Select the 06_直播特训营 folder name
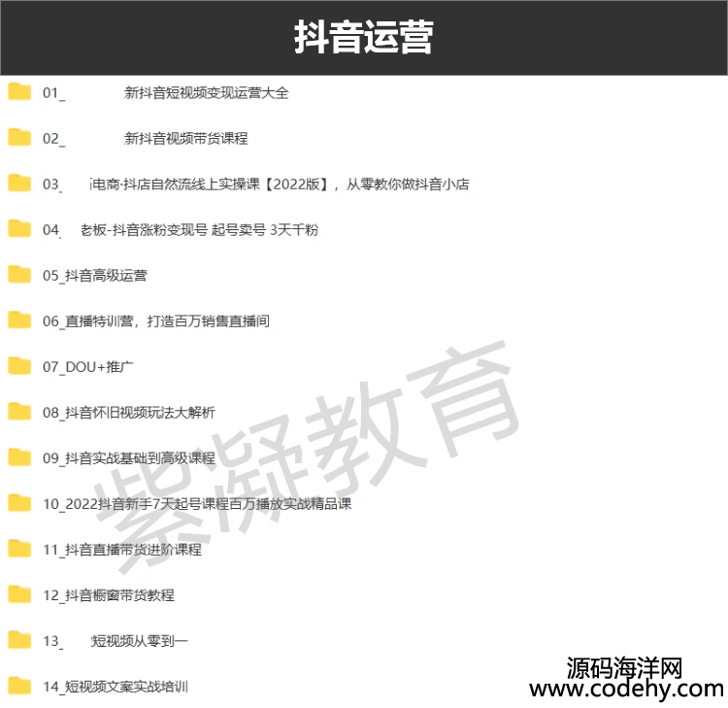Viewport: 728px width, 708px height. [155, 320]
